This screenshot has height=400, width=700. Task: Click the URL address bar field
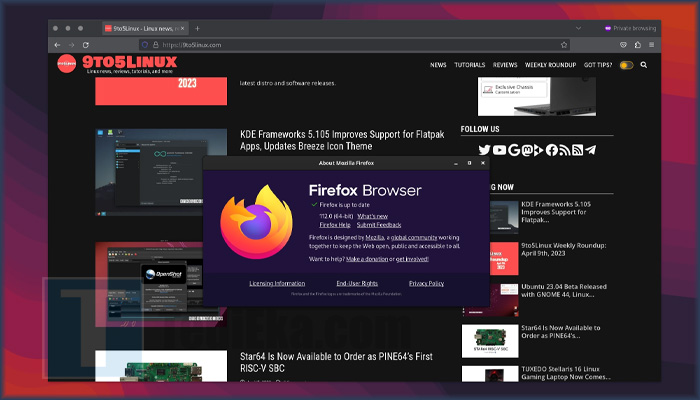click(354, 45)
